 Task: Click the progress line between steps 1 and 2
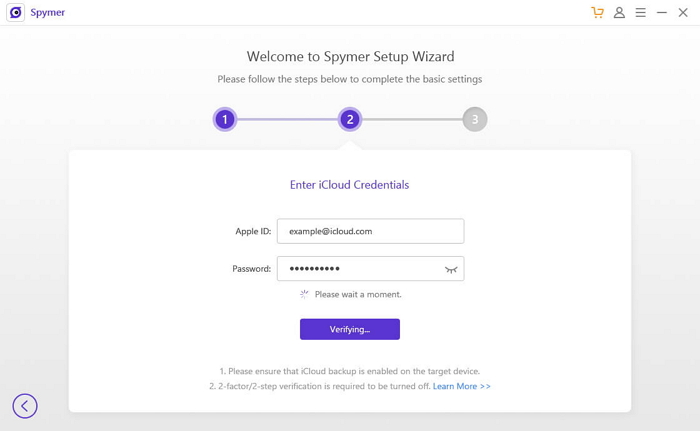[287, 120]
